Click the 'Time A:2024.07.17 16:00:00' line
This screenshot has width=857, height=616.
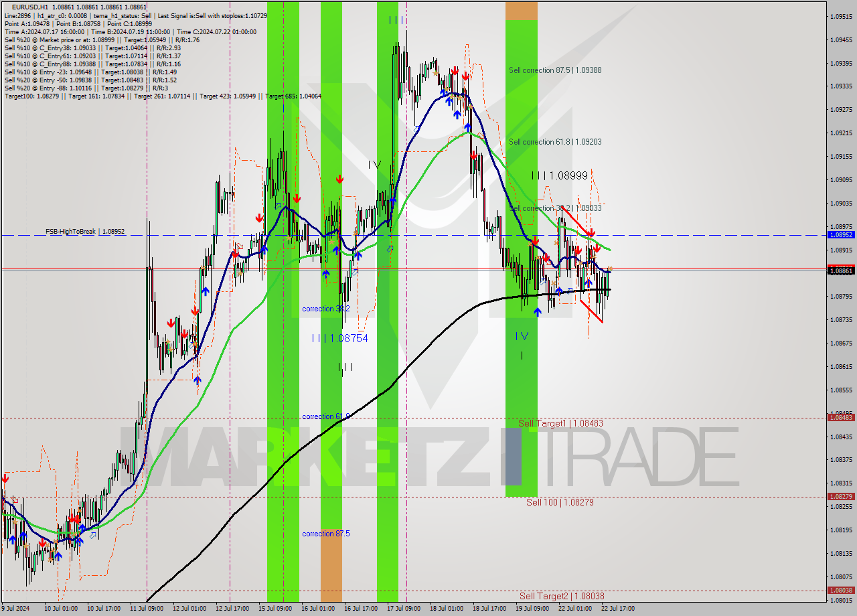tap(130, 31)
